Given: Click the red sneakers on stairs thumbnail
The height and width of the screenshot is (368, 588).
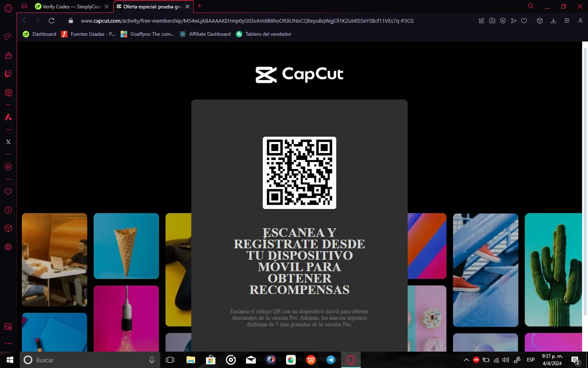Looking at the screenshot, I should 485,270.
